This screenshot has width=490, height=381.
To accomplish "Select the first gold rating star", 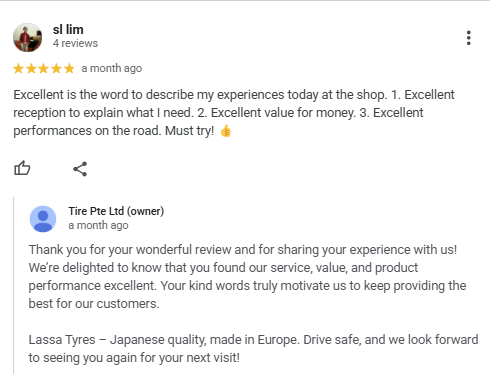I will 18,69.
